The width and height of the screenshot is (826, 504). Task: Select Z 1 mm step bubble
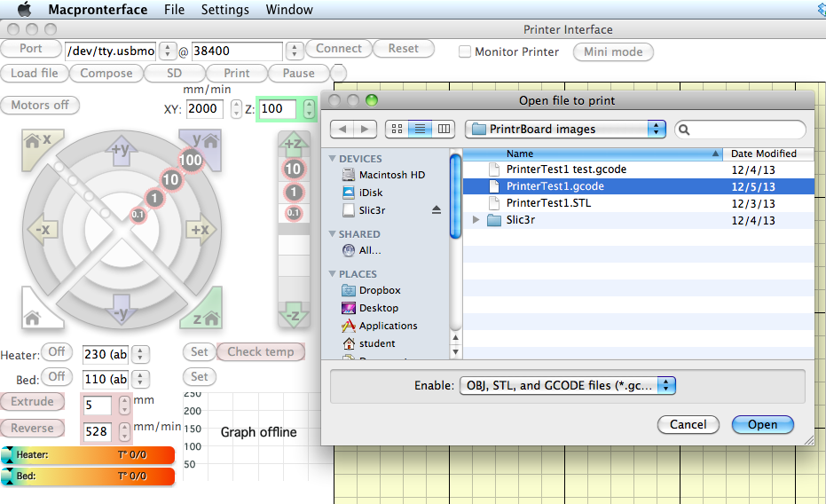[294, 193]
